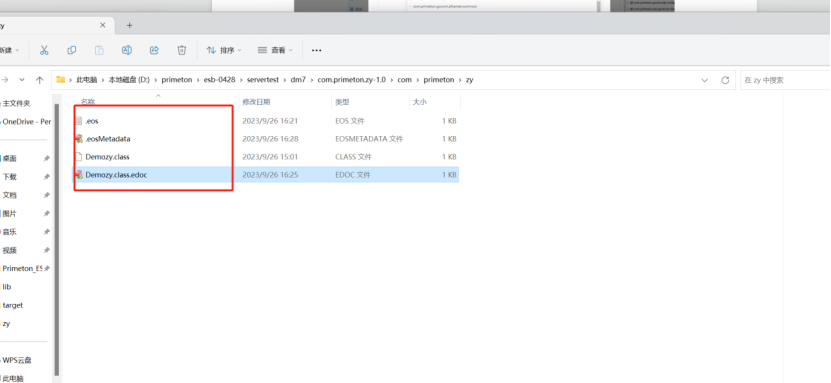The height and width of the screenshot is (383, 831).
Task: Click the Cut scissors icon
Action: pyautogui.click(x=44, y=50)
